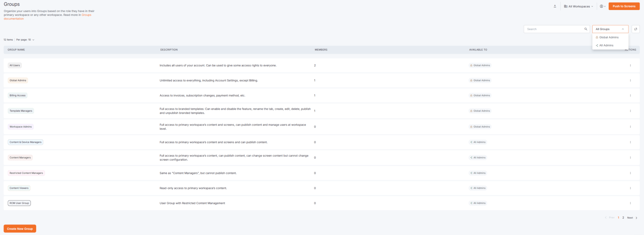Open actions menu for All Users row

630,65
